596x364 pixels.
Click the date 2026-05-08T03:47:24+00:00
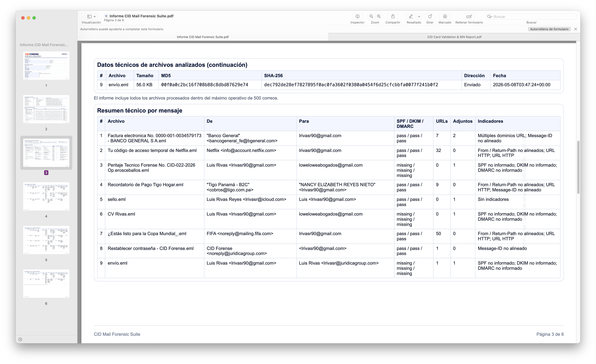tap(521, 85)
